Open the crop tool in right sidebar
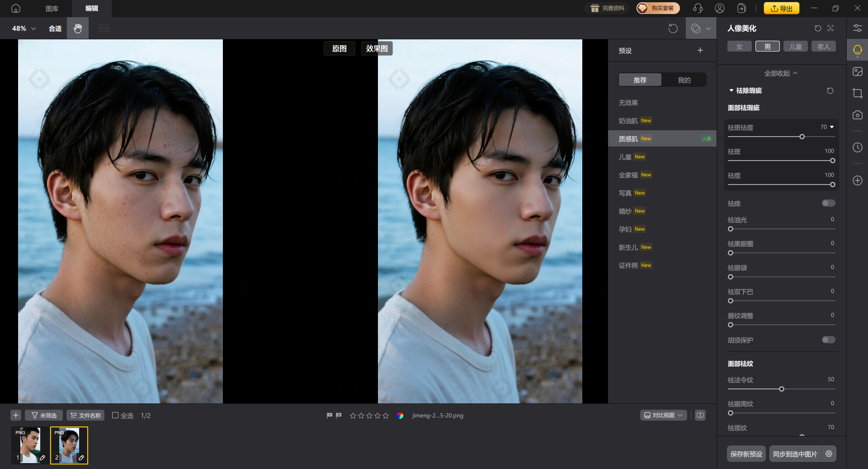The image size is (868, 469). 857,94
